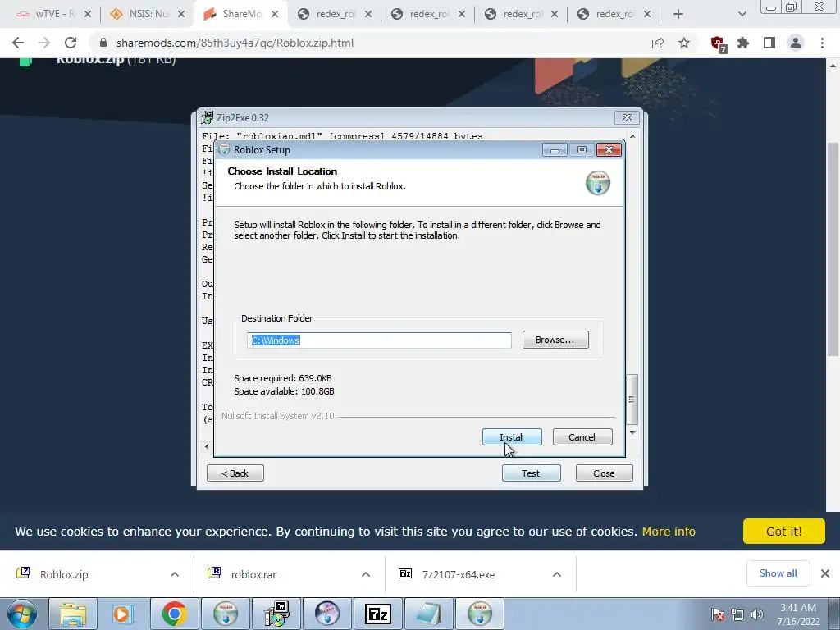The height and width of the screenshot is (630, 840).
Task: Expand options for roblox.rar download
Action: pos(366,574)
